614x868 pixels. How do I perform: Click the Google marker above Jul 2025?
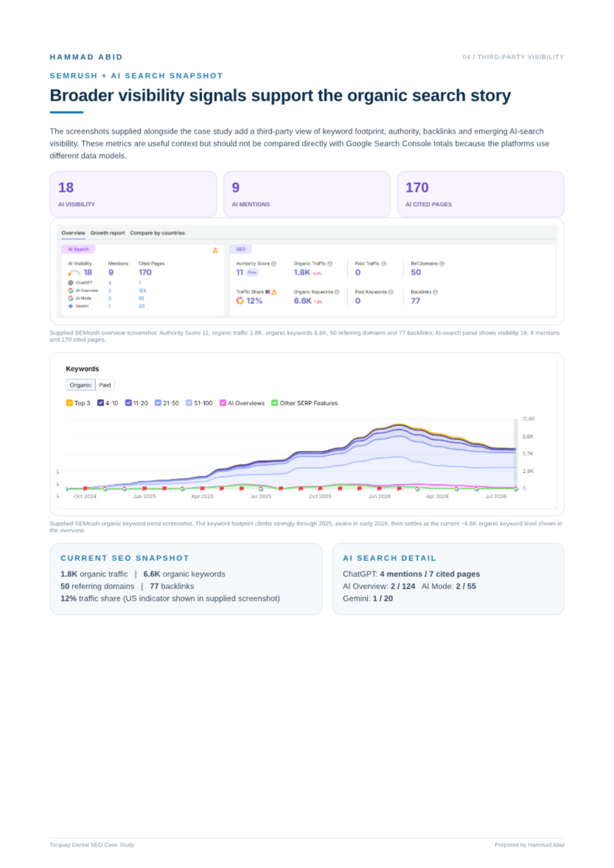[261, 489]
